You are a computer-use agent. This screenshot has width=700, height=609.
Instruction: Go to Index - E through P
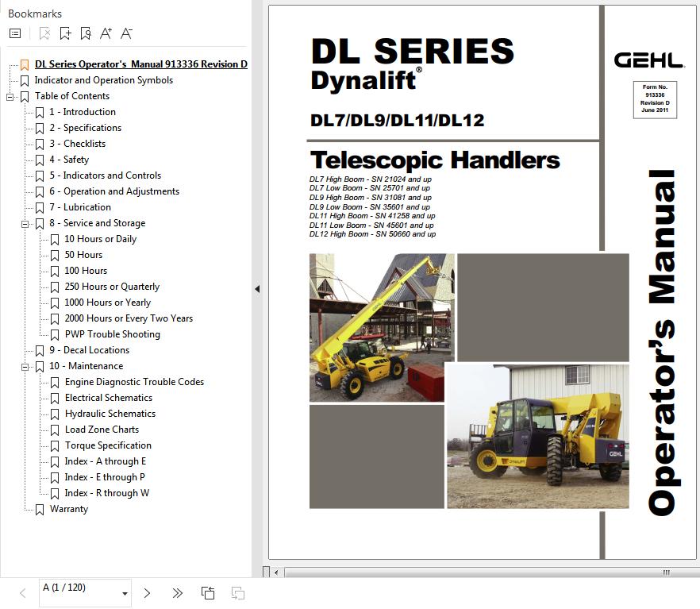tap(105, 477)
